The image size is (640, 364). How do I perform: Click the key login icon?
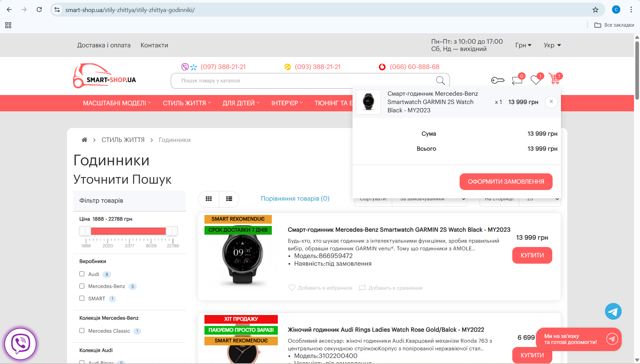tap(498, 80)
